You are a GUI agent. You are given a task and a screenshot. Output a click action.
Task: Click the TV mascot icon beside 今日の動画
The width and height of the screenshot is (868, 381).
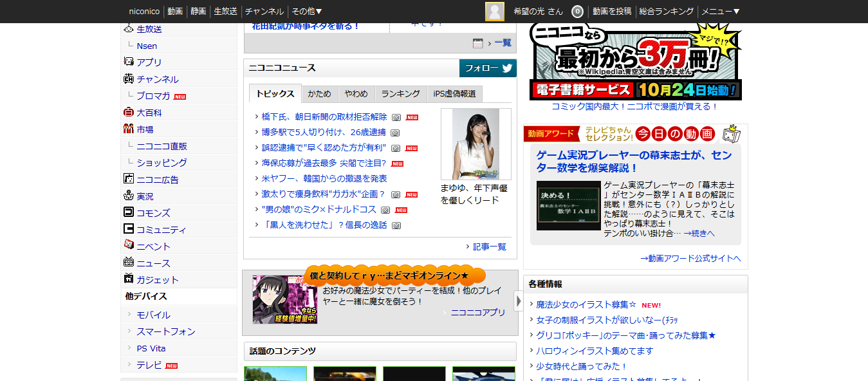point(731,133)
